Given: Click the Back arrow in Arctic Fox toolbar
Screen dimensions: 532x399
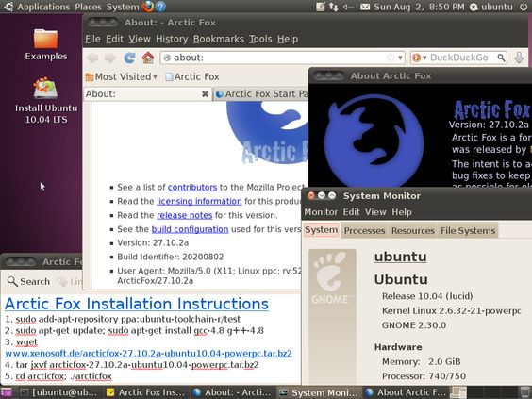Looking at the screenshot, I should tap(92, 58).
